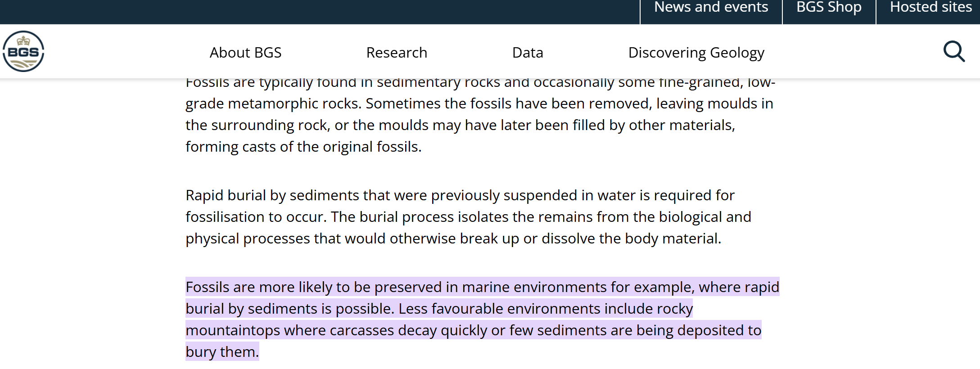Click the BGS logo to go home
The image size is (980, 369).
tap(23, 51)
